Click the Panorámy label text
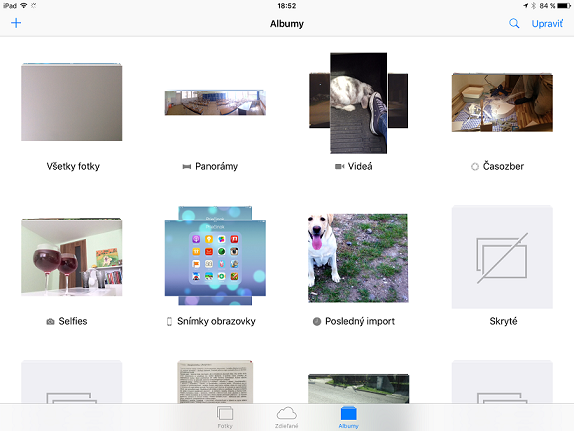The width and height of the screenshot is (574, 431). coord(216,167)
